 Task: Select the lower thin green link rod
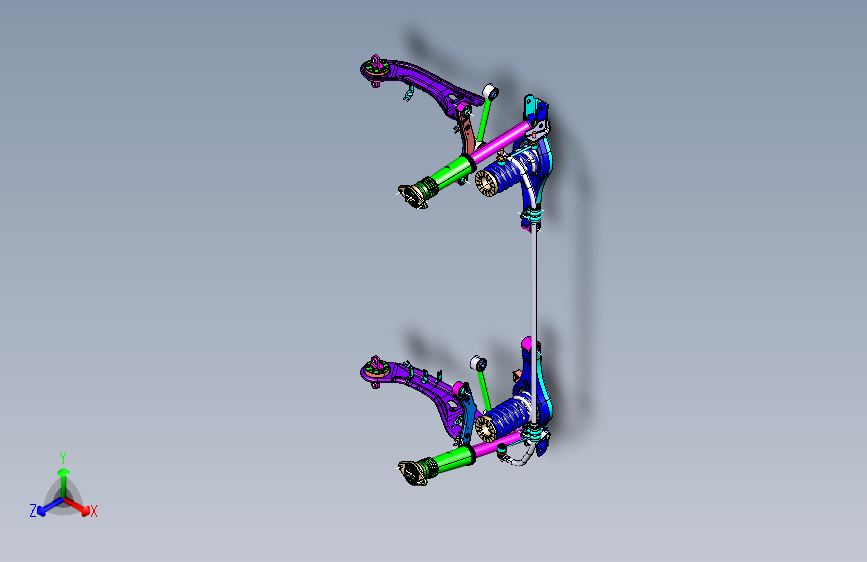(484, 391)
